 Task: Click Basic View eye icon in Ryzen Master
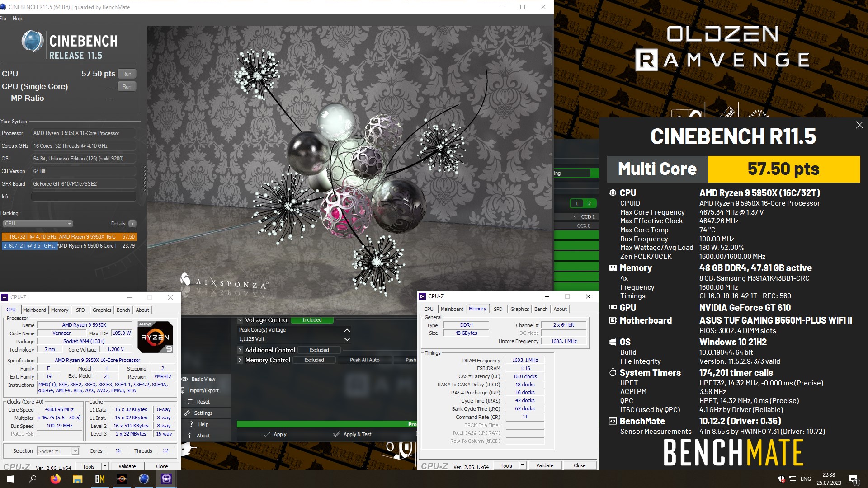(185, 379)
